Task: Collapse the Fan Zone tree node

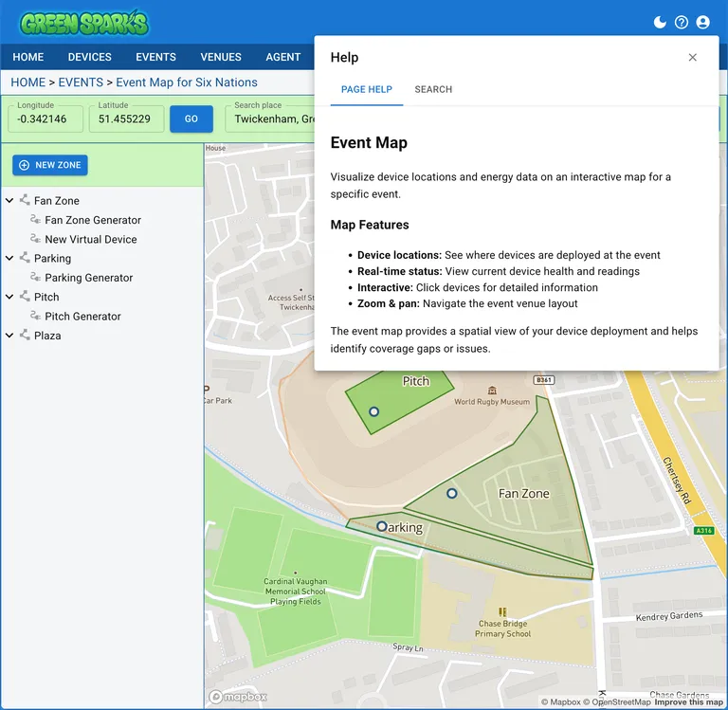Action: [x=9, y=201]
